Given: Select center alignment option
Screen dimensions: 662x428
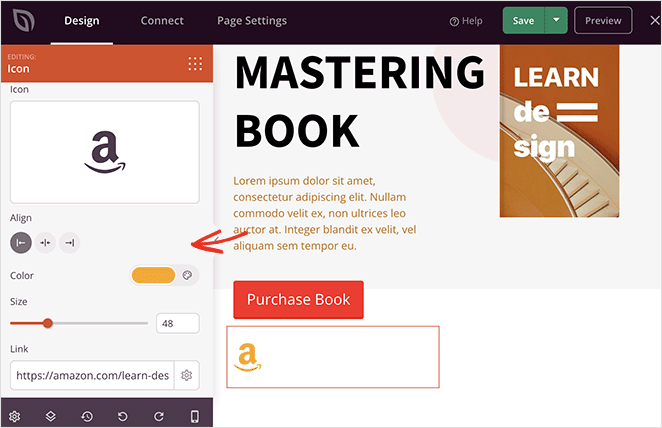Looking at the screenshot, I should click(x=45, y=242).
